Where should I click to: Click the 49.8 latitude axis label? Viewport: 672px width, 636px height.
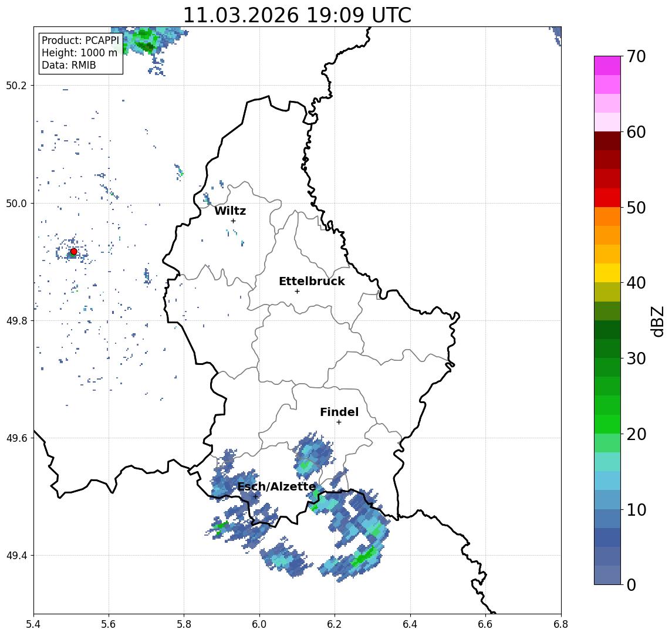tap(16, 320)
